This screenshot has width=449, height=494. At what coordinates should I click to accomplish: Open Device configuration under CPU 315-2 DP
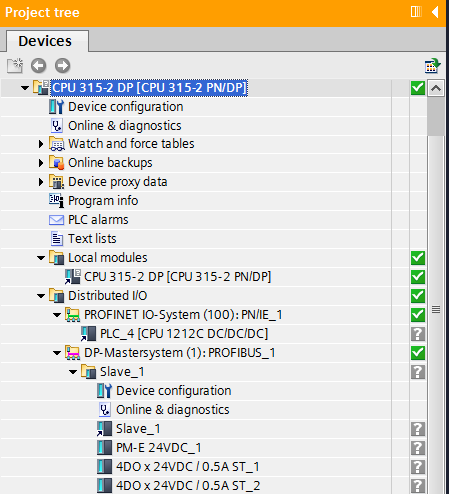126,107
